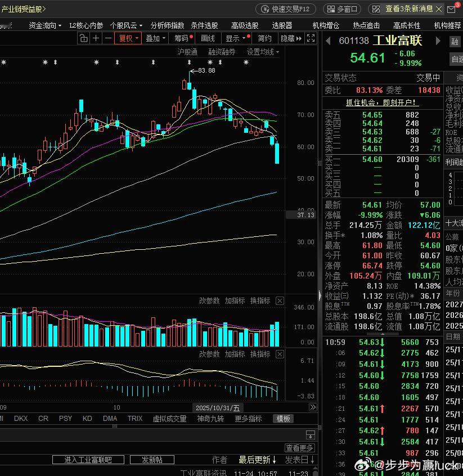
Task: Click 进入工业富联吧 button
Action: (x=88, y=460)
